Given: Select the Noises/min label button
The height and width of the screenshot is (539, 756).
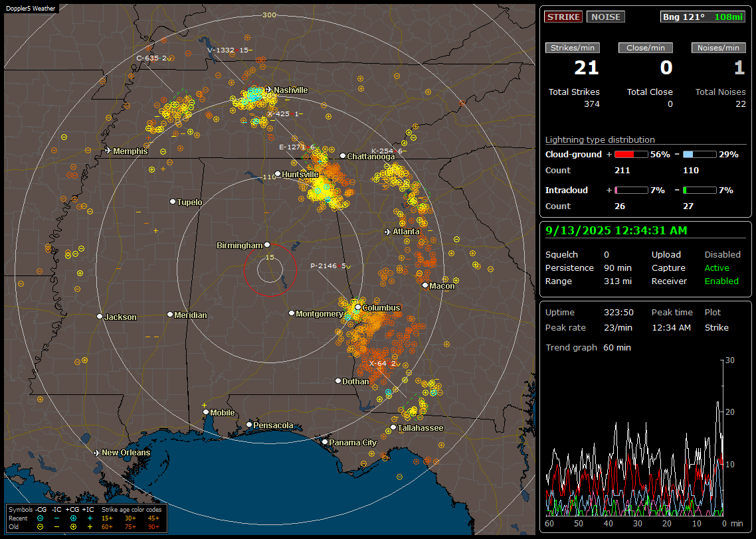Looking at the screenshot, I should click(718, 48).
